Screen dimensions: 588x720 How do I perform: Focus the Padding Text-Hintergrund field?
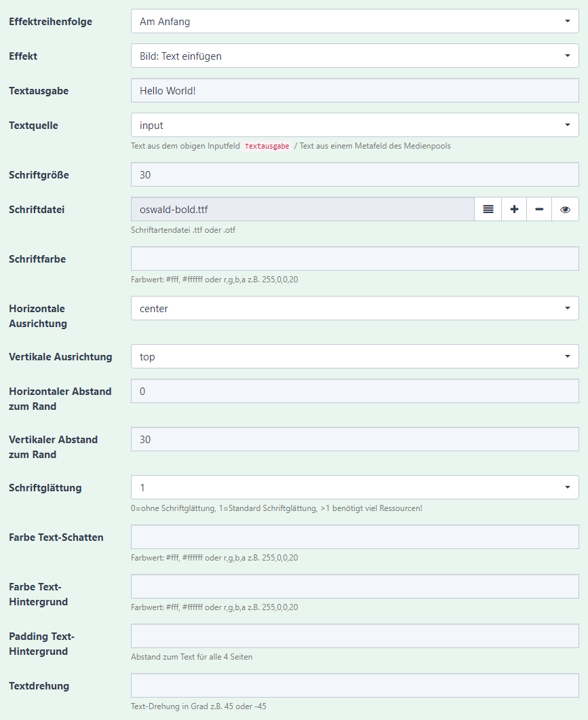tap(355, 636)
